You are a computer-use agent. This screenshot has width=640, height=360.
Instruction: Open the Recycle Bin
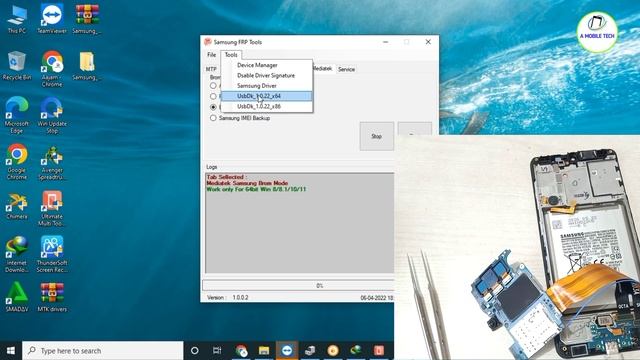point(17,65)
